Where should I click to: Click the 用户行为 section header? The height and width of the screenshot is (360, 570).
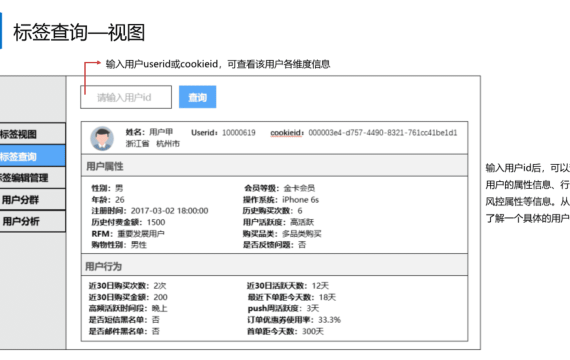tap(274, 266)
